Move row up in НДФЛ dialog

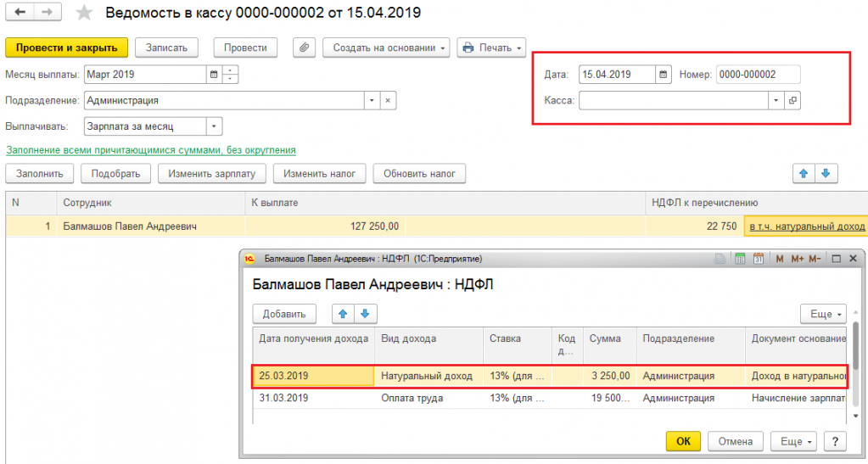point(344,314)
